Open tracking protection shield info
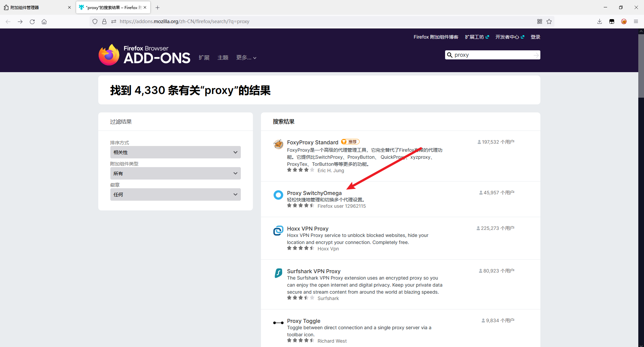 click(x=95, y=21)
